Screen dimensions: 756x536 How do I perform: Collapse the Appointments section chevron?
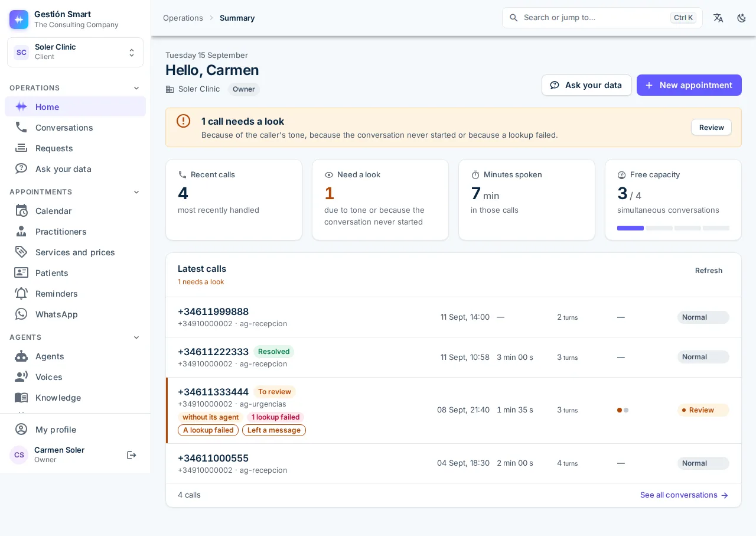(x=136, y=192)
